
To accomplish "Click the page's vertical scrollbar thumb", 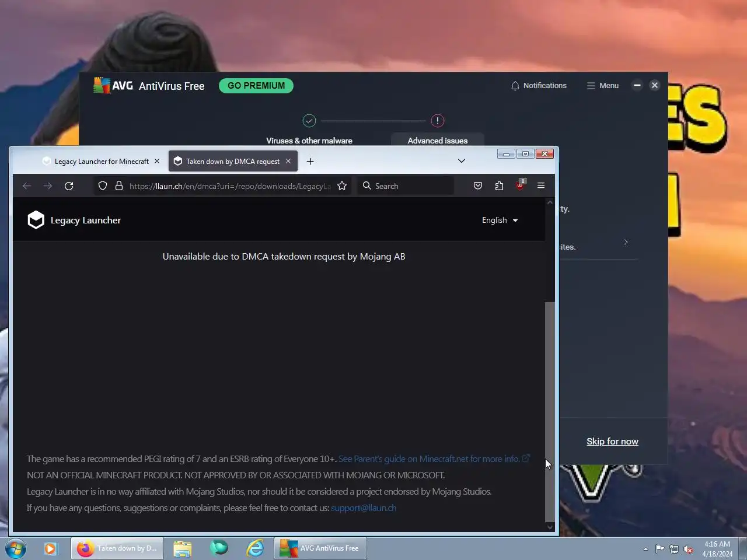I will pos(549,411).
